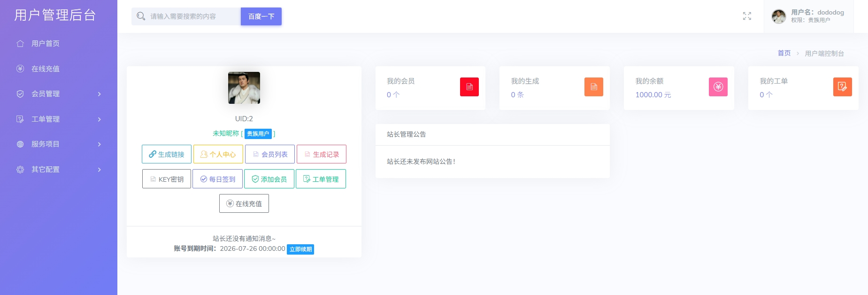Click the 添加会员 button
This screenshot has height=295, width=868.
coord(269,179)
